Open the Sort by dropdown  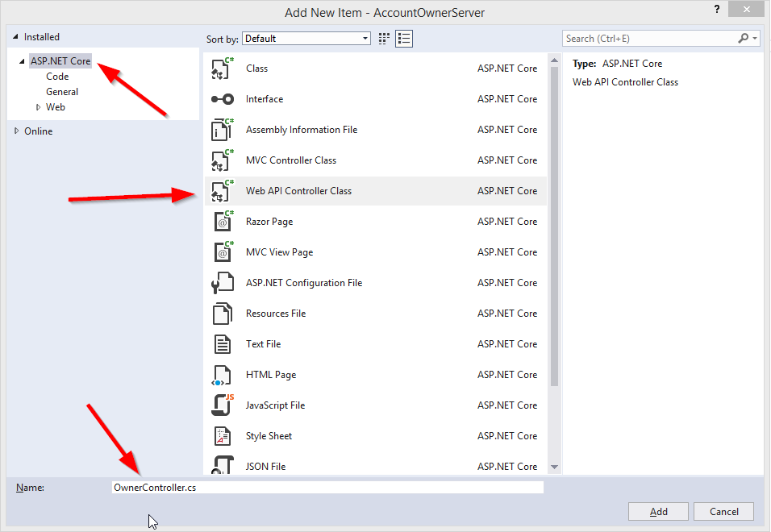[x=306, y=39]
